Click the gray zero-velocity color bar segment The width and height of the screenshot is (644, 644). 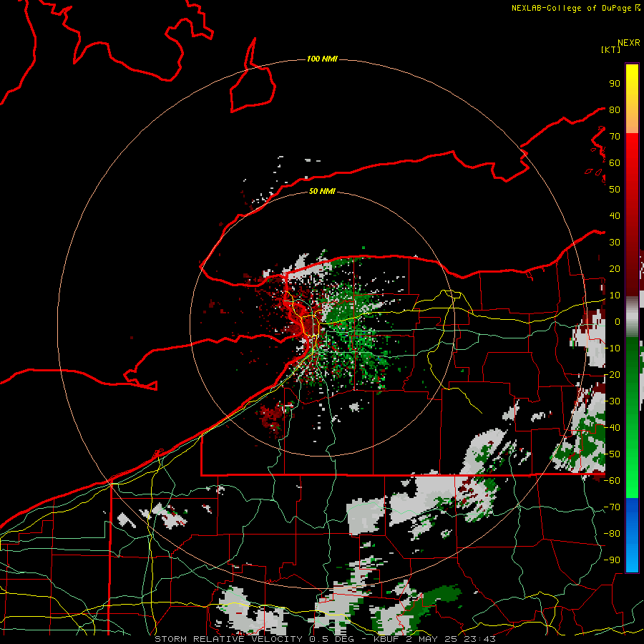632,318
